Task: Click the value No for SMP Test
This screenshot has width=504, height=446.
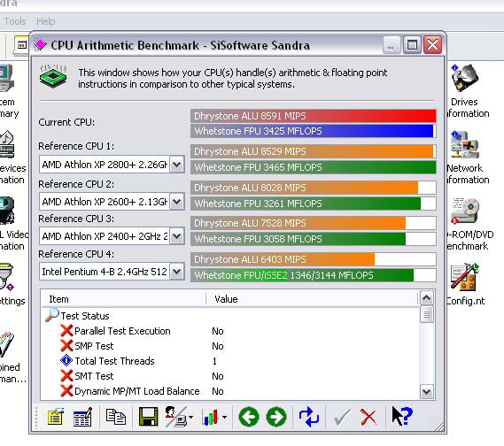Action: [218, 346]
